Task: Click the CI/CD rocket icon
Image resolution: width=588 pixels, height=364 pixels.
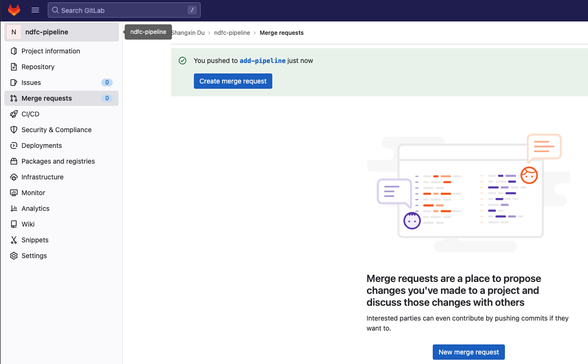Action: 13,114
